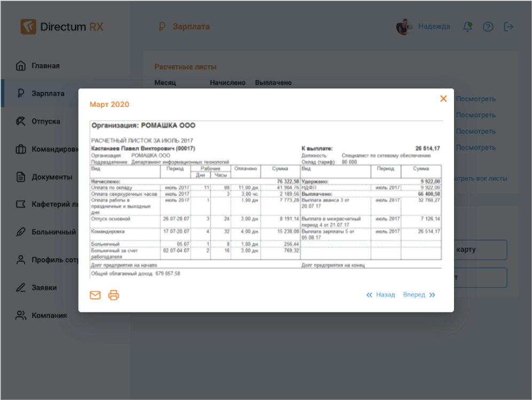
Task: Click the logout icon in header
Action: click(x=508, y=27)
